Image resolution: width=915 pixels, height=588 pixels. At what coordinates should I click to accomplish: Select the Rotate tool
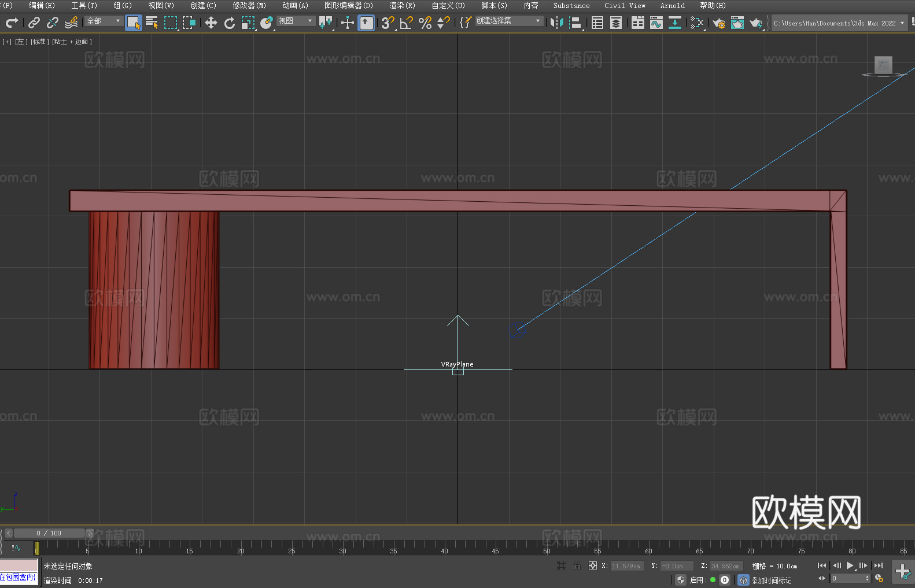[x=230, y=23]
